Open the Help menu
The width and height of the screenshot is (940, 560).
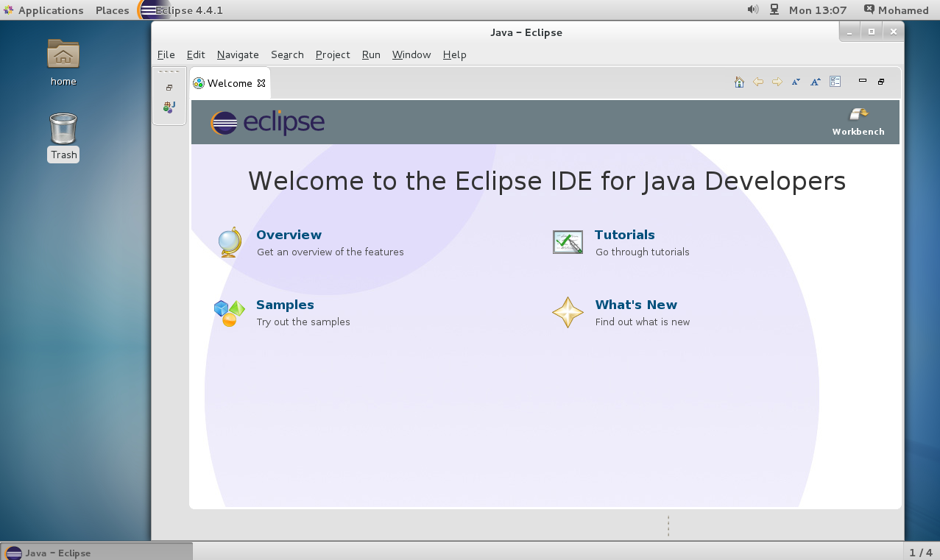click(455, 54)
